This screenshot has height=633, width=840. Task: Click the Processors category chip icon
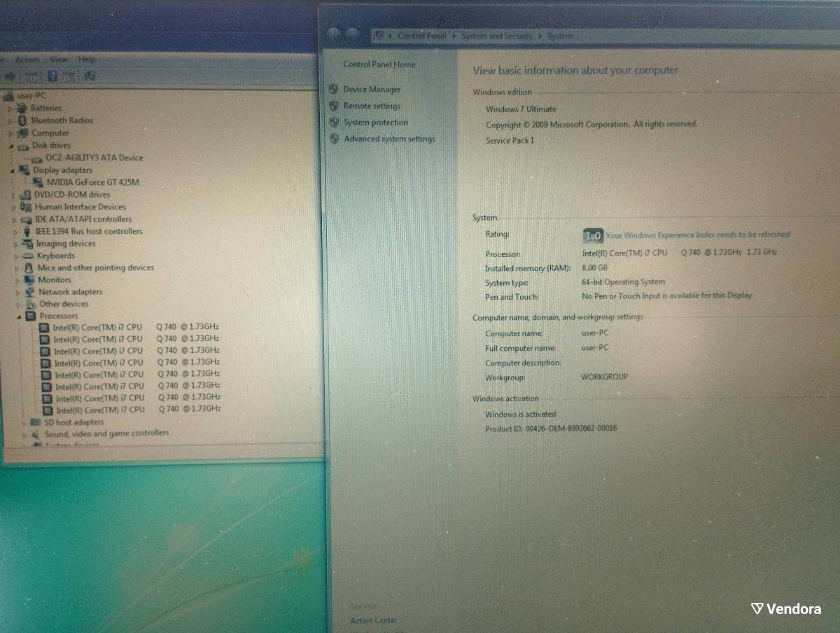(31, 316)
